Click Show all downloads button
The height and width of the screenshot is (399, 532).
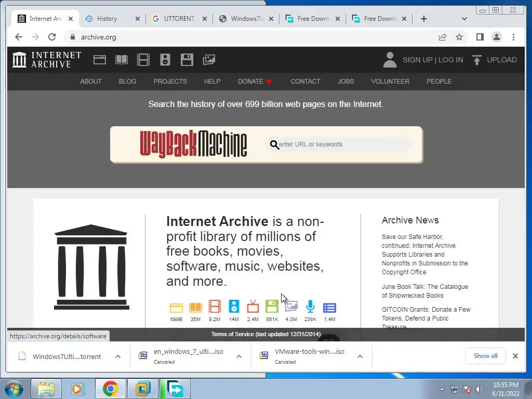pos(486,355)
